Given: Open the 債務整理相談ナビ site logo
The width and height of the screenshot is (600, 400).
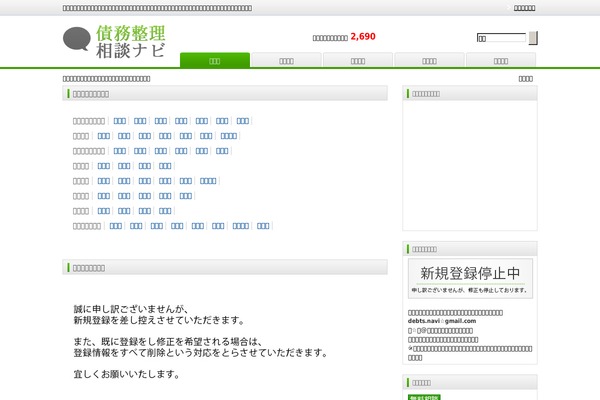Looking at the screenshot, I should [114, 42].
